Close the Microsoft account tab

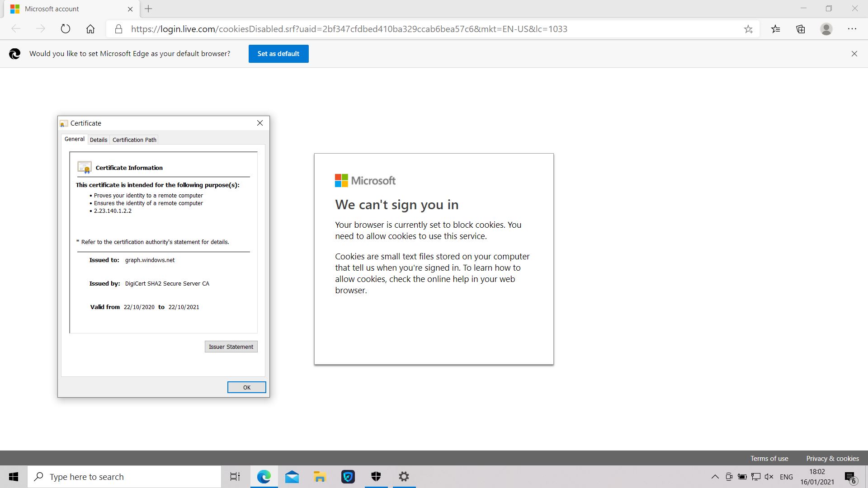tap(130, 9)
